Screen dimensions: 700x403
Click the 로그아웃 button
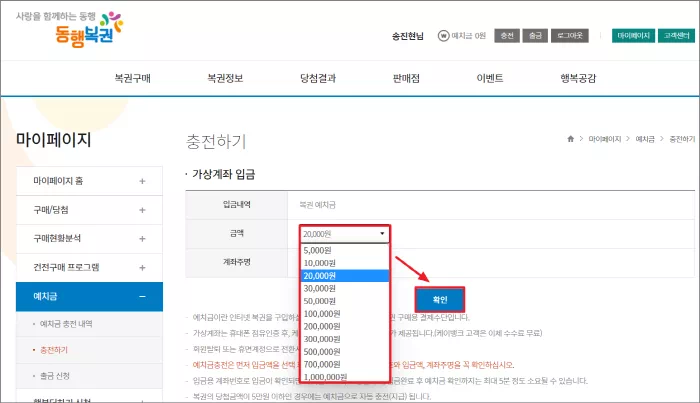pos(570,36)
